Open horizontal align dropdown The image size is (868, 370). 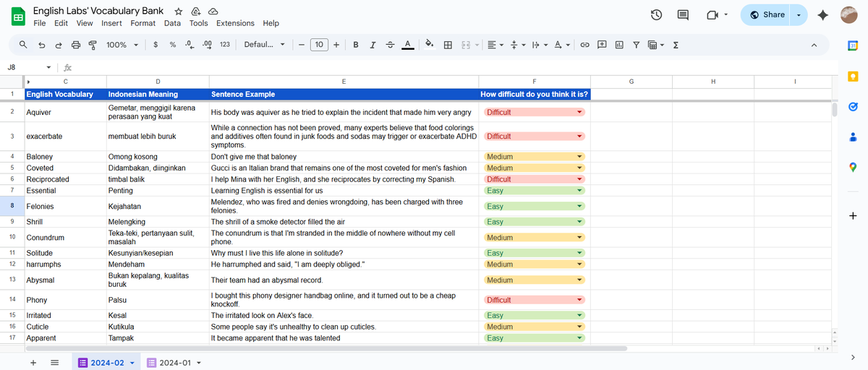[x=495, y=45]
